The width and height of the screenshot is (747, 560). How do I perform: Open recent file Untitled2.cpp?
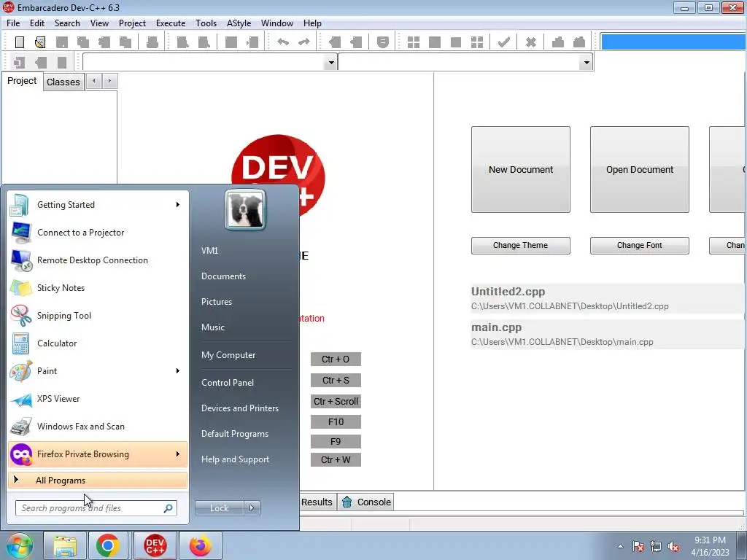(606, 298)
